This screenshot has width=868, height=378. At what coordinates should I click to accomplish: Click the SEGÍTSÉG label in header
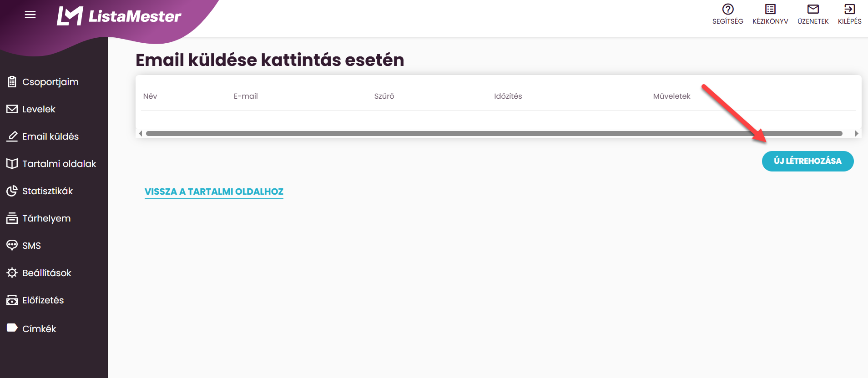pos(728,21)
